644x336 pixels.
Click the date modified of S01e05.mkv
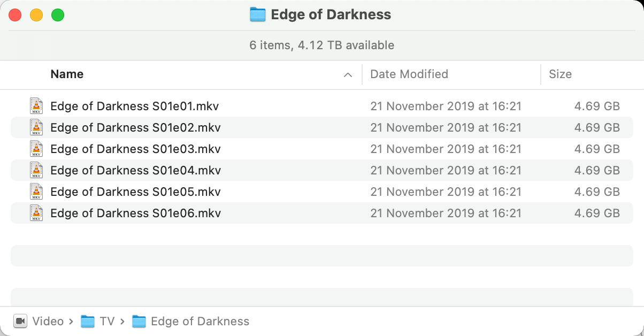(x=446, y=192)
